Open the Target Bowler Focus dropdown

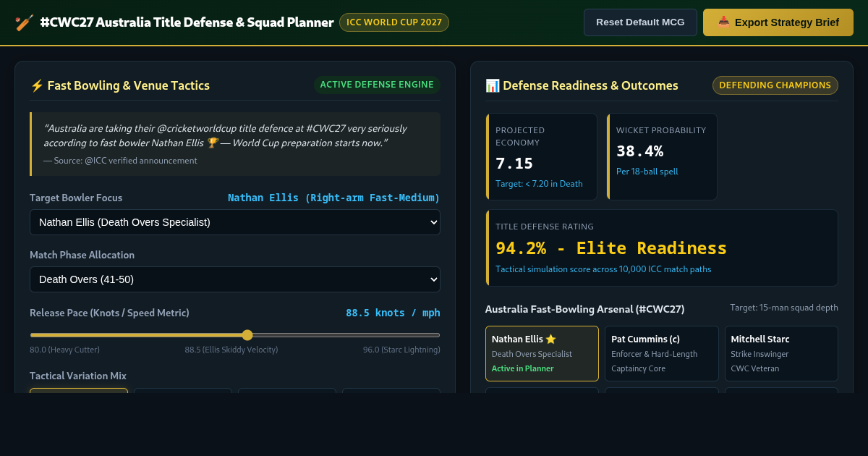click(235, 222)
